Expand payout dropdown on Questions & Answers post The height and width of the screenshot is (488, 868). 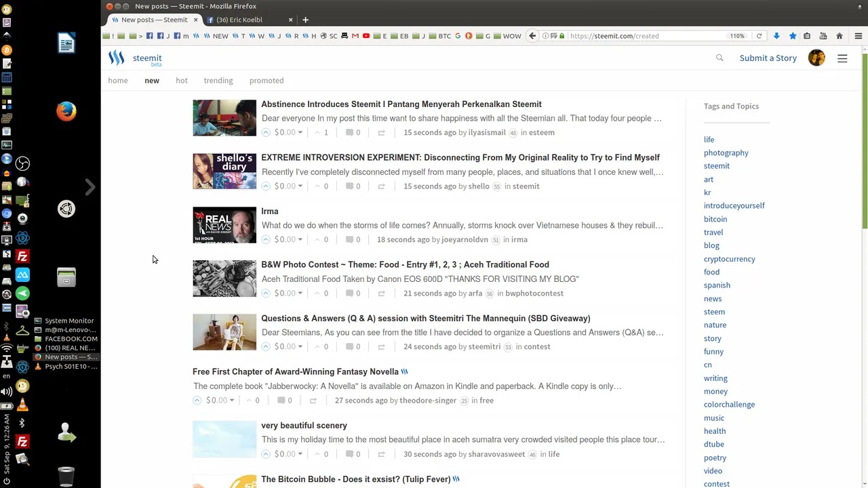300,346
